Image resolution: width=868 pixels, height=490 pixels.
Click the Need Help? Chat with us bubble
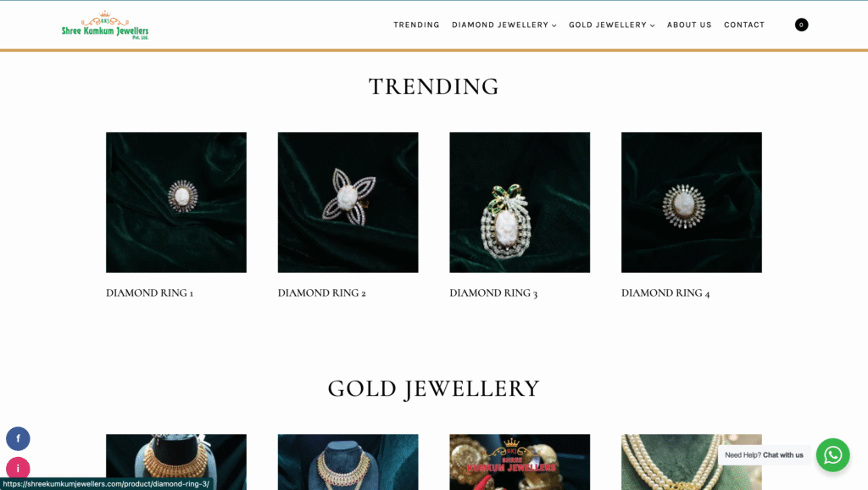(764, 455)
